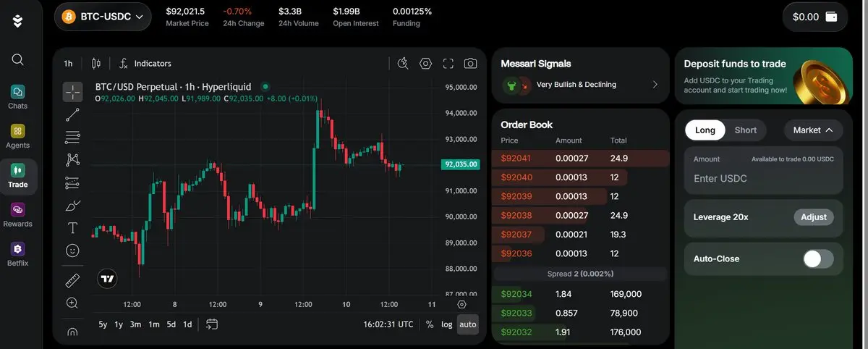Open the Trade tab in sidebar

coord(18,175)
